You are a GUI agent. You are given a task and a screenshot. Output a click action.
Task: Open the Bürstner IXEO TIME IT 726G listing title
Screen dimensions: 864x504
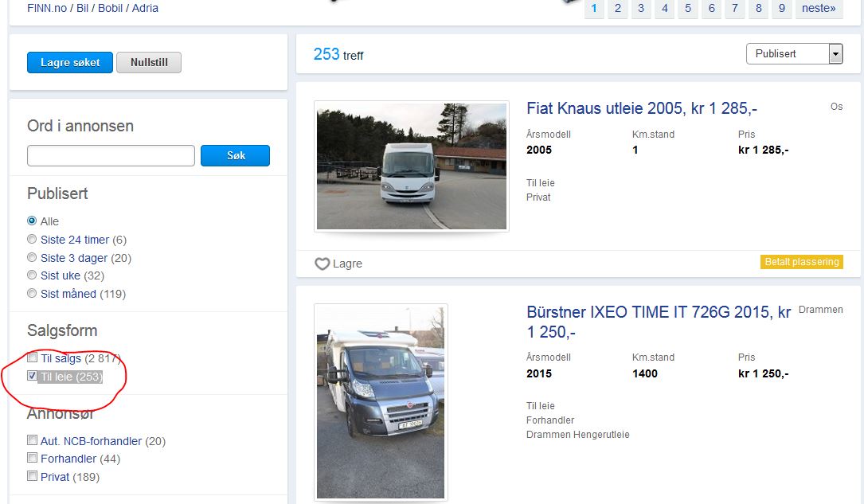659,322
